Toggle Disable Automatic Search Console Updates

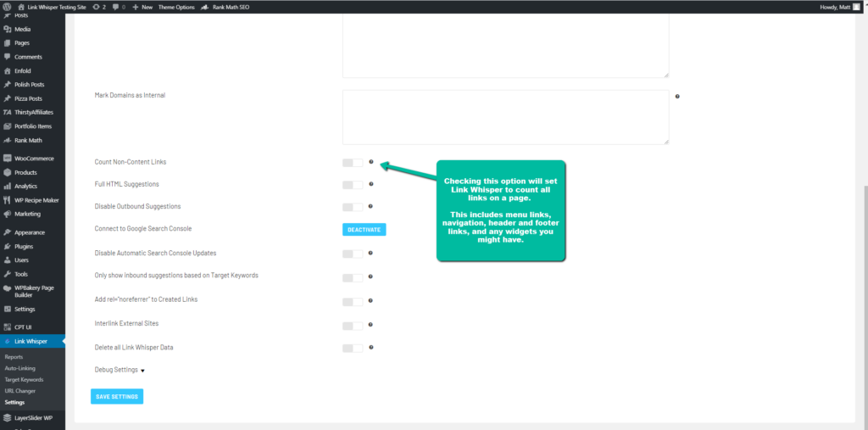353,254
